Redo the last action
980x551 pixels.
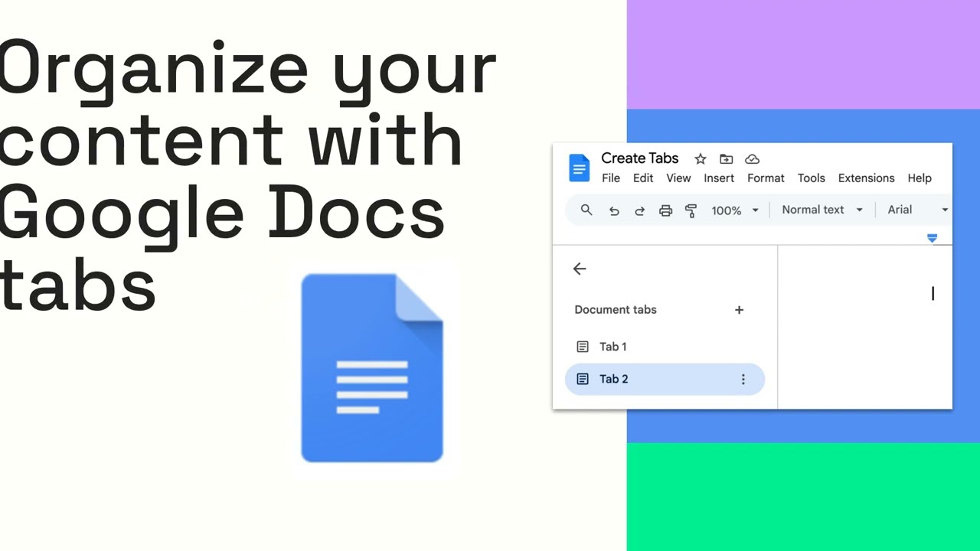(x=640, y=210)
